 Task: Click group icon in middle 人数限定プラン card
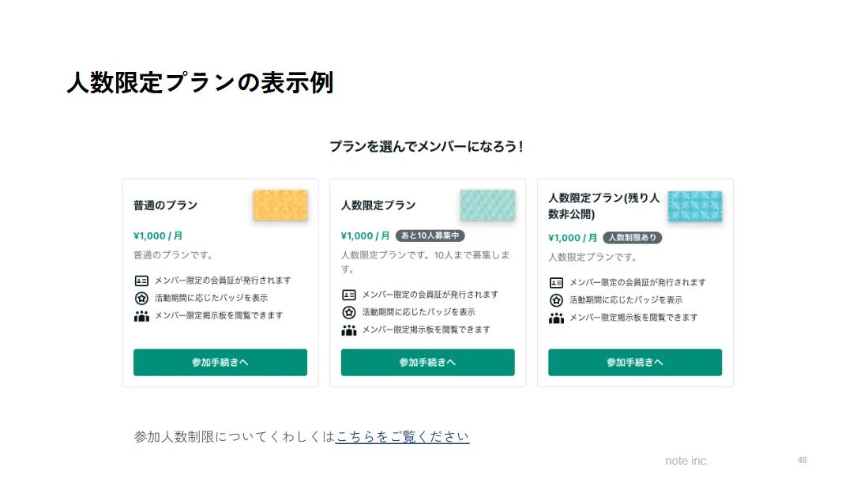tap(349, 330)
